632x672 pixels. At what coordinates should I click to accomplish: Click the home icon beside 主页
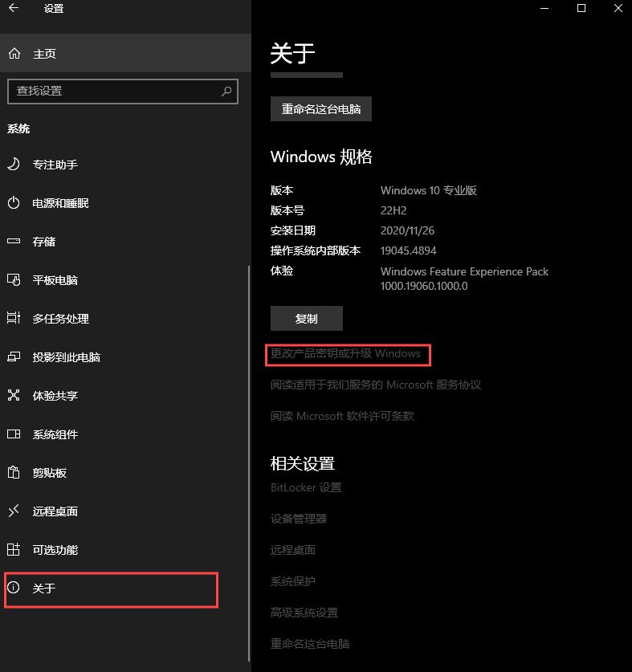(x=14, y=54)
